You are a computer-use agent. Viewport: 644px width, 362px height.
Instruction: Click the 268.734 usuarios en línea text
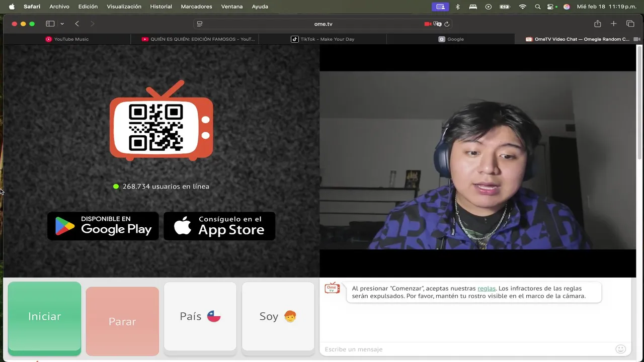pos(166,187)
